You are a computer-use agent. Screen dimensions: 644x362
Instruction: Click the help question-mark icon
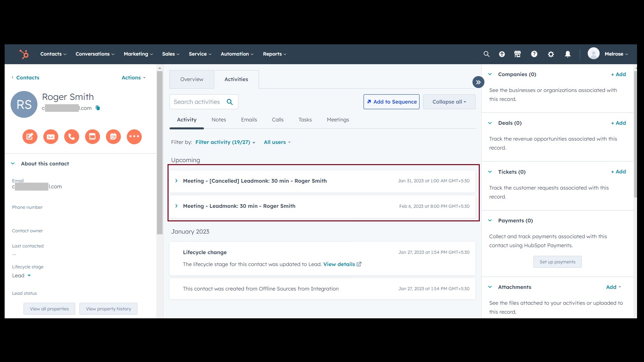coord(534,54)
